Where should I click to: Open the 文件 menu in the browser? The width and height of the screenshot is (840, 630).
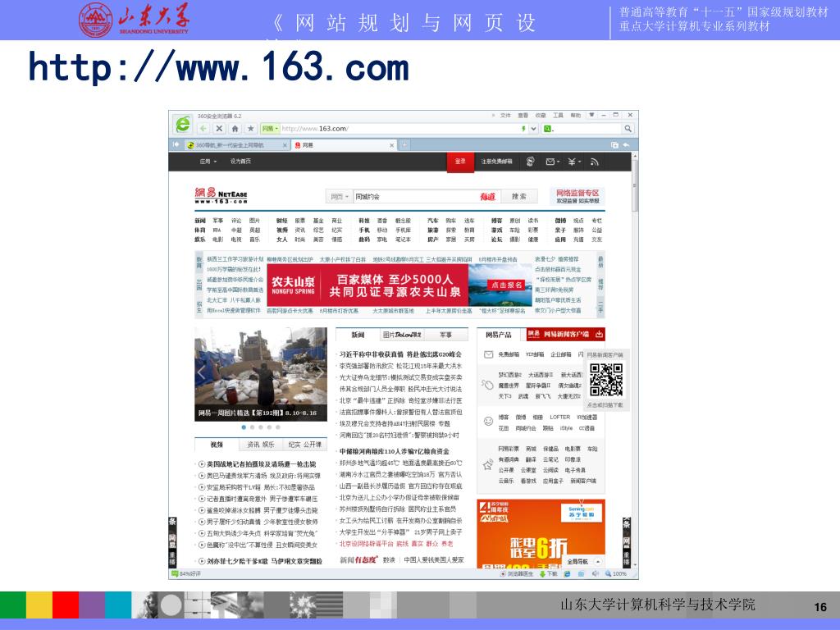click(x=505, y=115)
